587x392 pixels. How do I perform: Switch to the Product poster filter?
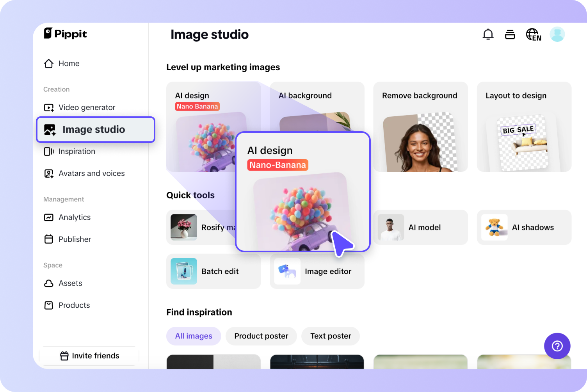261,336
